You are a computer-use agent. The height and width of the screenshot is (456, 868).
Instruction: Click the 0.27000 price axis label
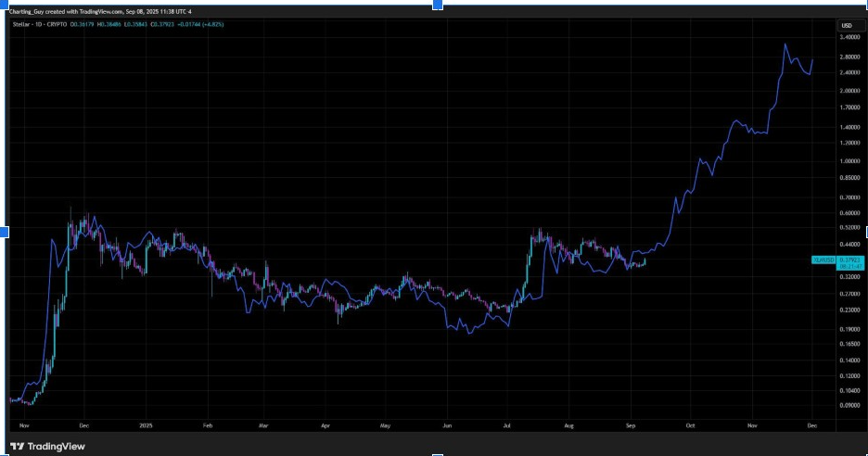pyautogui.click(x=849, y=294)
